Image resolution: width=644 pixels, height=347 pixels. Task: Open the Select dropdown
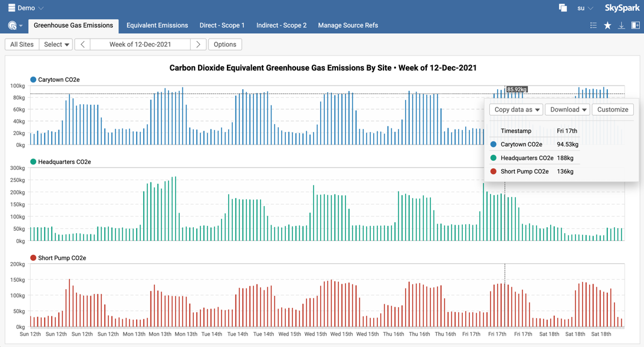(56, 45)
